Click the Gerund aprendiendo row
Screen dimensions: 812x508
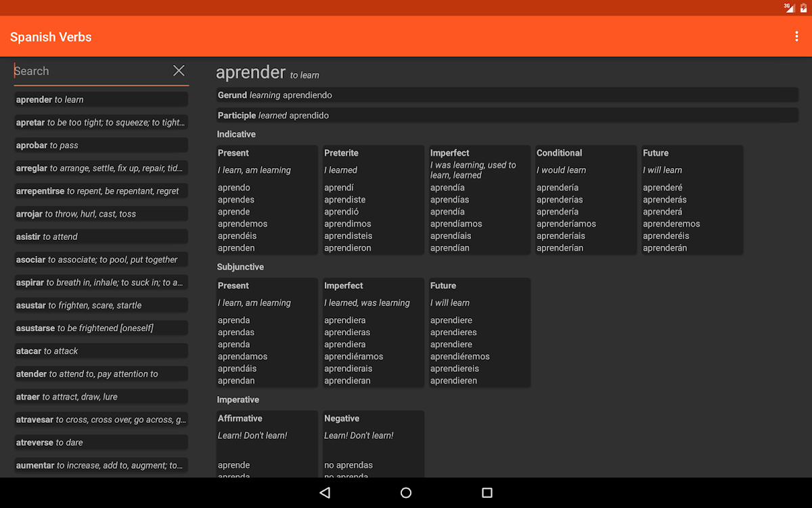[507, 96]
